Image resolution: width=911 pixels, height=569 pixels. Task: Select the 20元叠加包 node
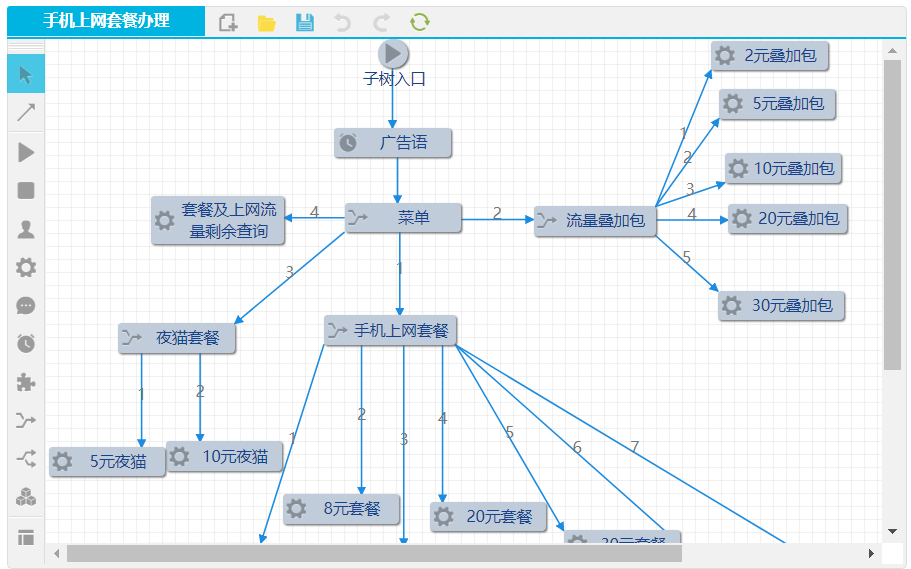tap(788, 219)
